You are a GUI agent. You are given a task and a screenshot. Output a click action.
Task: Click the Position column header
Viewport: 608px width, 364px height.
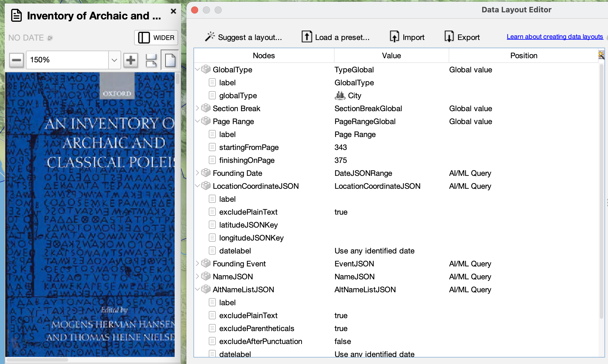pos(523,56)
